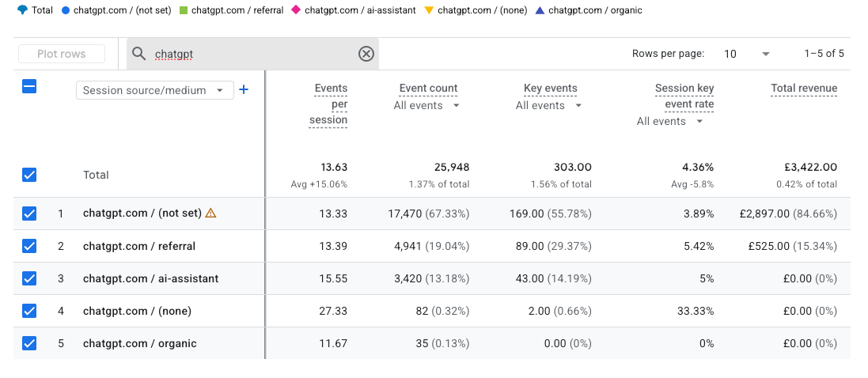Uncheck the Total row checkbox
868x378 pixels.
[x=29, y=175]
